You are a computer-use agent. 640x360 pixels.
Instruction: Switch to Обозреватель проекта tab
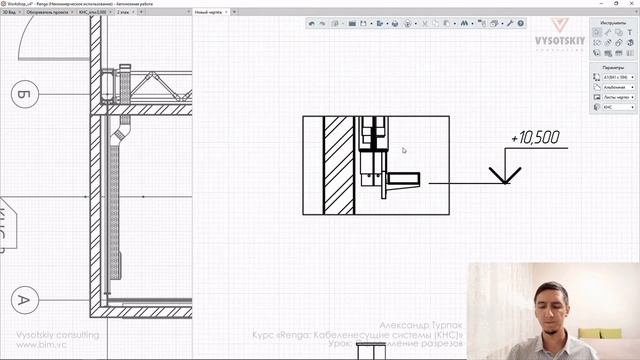coord(47,12)
